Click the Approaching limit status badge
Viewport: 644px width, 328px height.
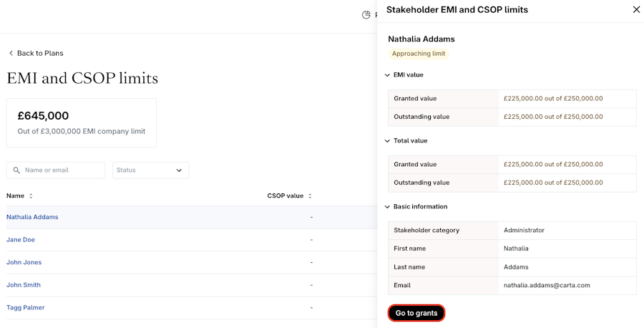click(419, 54)
